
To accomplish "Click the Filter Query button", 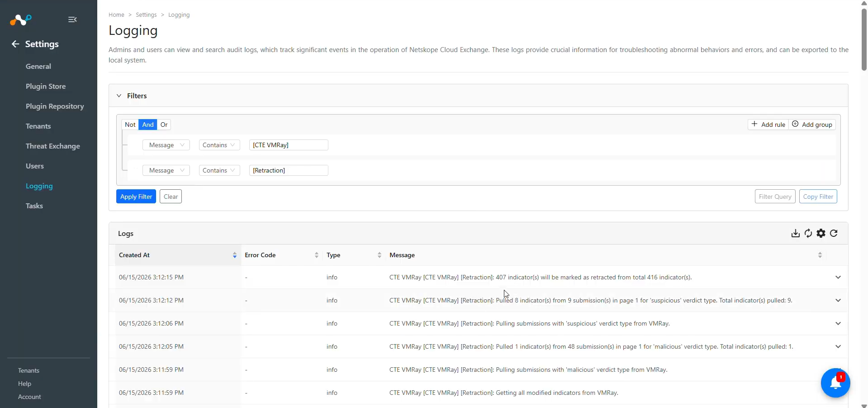I will (775, 197).
